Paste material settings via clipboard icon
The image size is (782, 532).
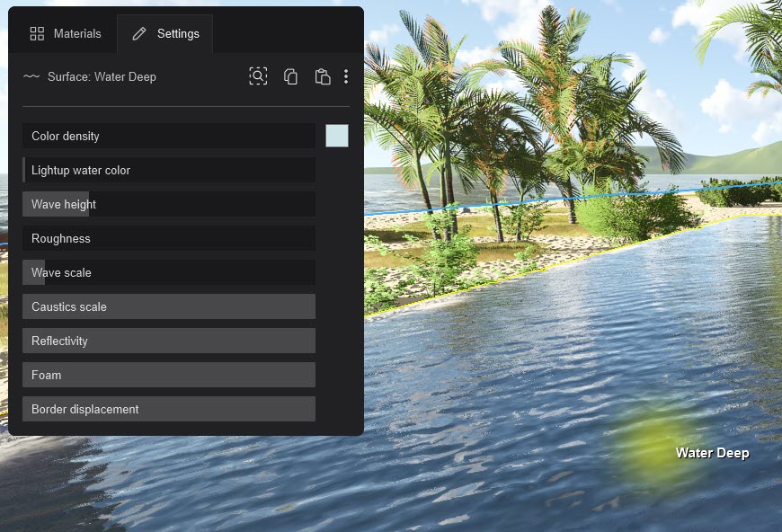click(x=323, y=76)
